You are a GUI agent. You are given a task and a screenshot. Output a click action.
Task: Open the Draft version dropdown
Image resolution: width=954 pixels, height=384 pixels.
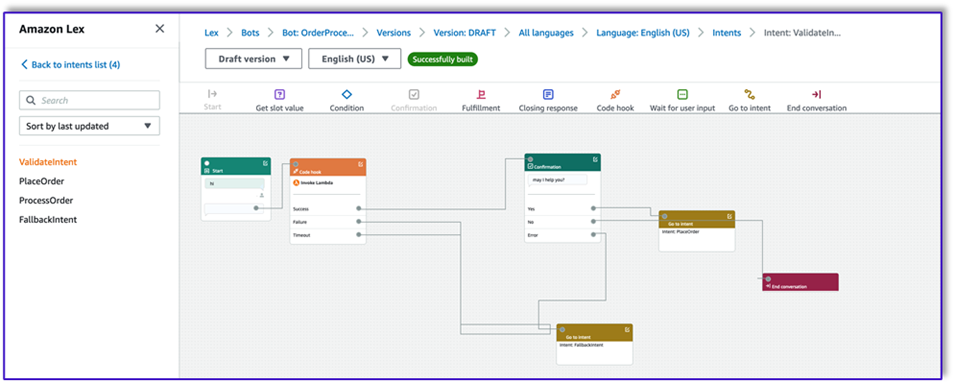(253, 59)
